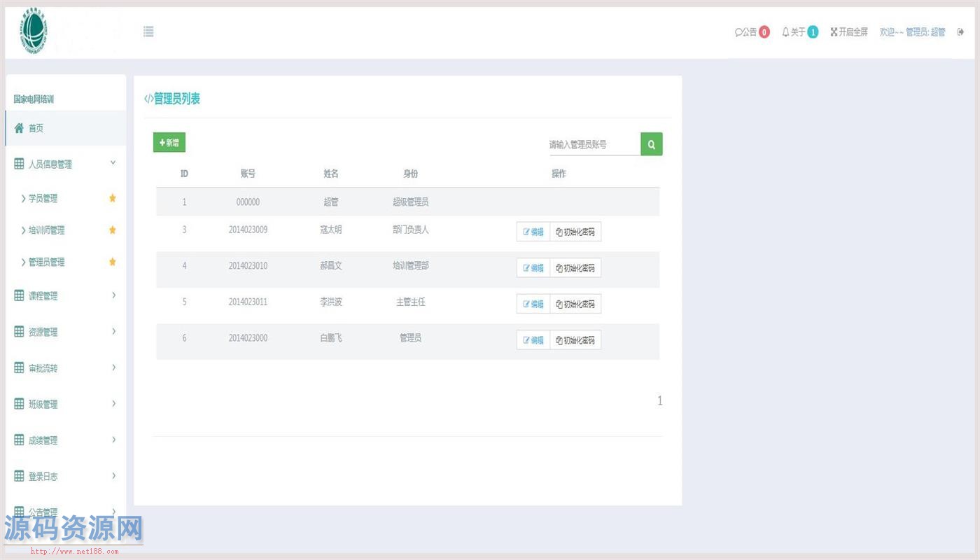Reset password for 白鹏飞 with 初始化密码
The image size is (980, 560).
pyautogui.click(x=575, y=340)
